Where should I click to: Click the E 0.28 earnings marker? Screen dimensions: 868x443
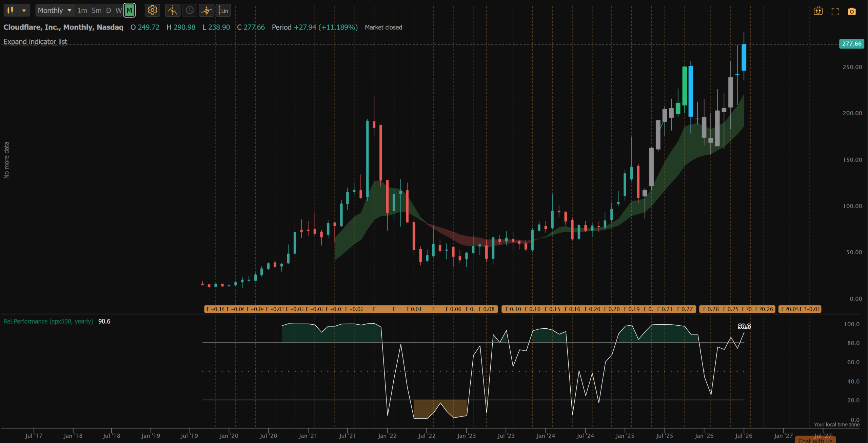pos(711,309)
